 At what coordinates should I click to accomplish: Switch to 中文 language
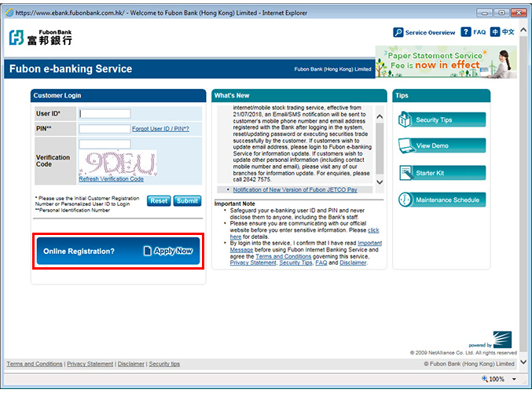508,32
